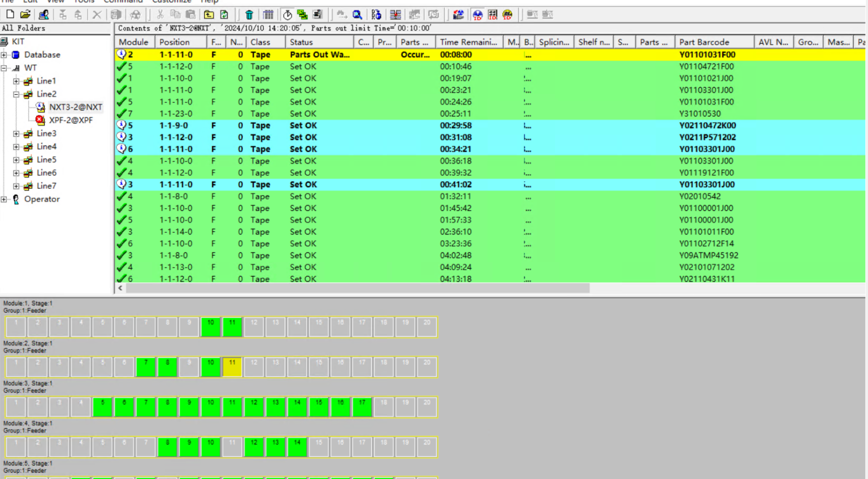Screen dimensions: 868x479
Task: Sort by the Class column header
Action: click(266, 42)
